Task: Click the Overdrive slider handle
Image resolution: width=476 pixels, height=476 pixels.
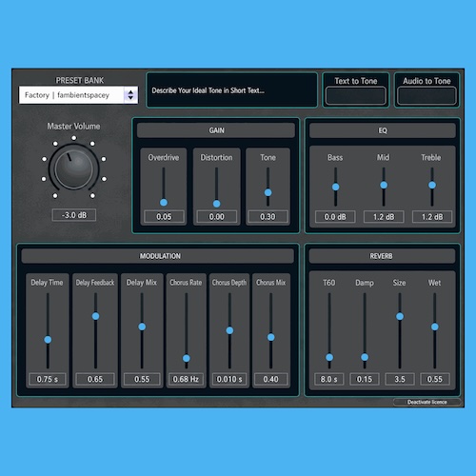Action: [164, 203]
